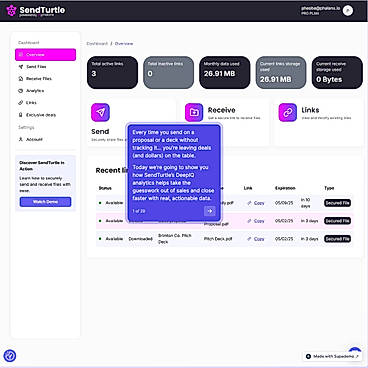Viewport: 368px width, 368px height.
Task: Click the Watch Demo button
Action: click(45, 202)
